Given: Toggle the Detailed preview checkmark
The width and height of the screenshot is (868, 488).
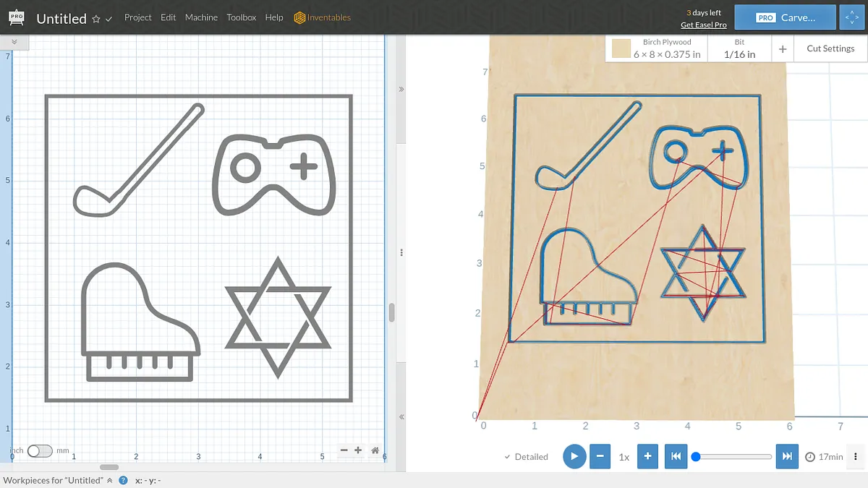Looking at the screenshot, I should [x=526, y=457].
